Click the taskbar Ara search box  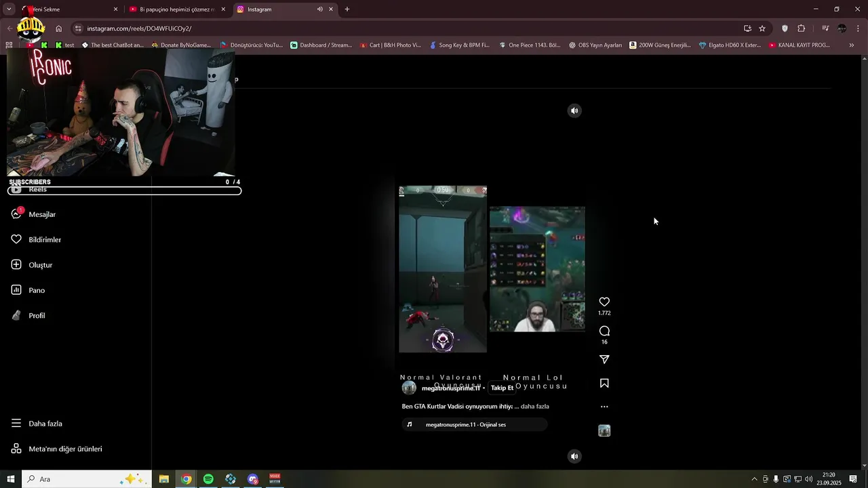point(87,479)
